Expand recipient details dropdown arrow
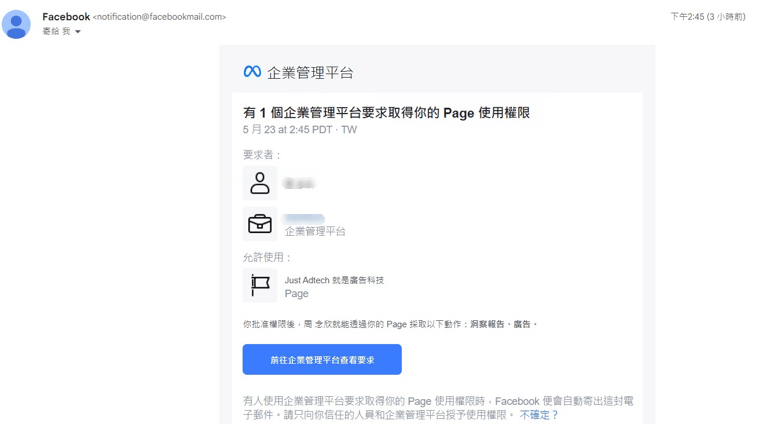Screen dimensions: 759x424 click(x=78, y=32)
